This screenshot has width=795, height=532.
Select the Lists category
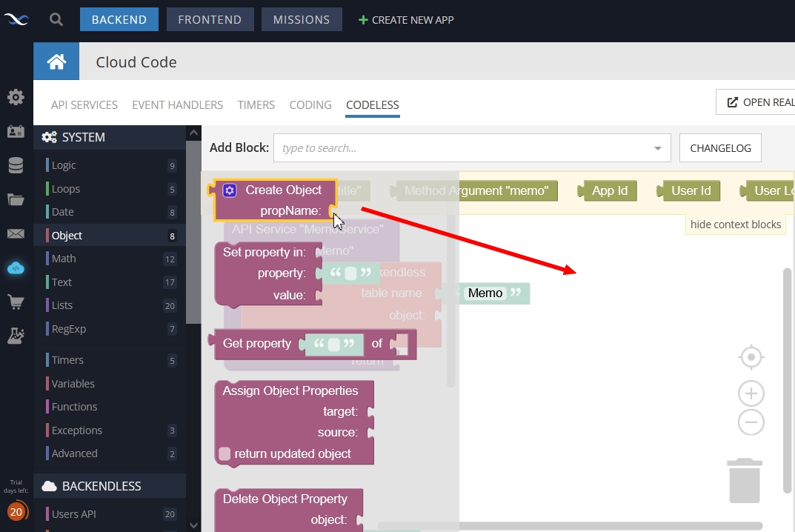pyautogui.click(x=110, y=305)
